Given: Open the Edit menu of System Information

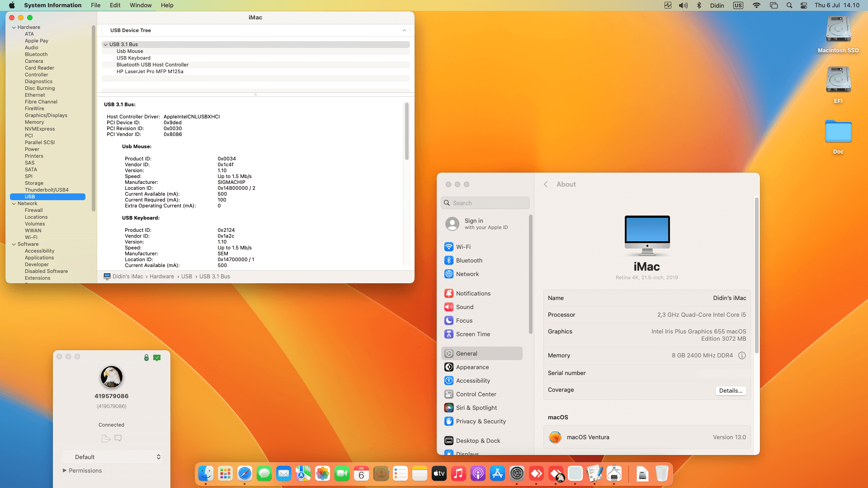Looking at the screenshot, I should pyautogui.click(x=115, y=5).
